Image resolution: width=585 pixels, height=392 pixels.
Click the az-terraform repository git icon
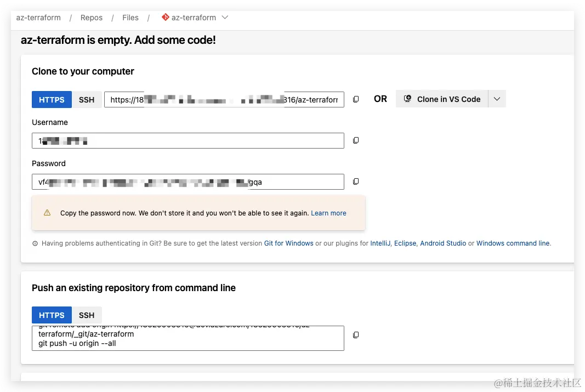pos(165,17)
